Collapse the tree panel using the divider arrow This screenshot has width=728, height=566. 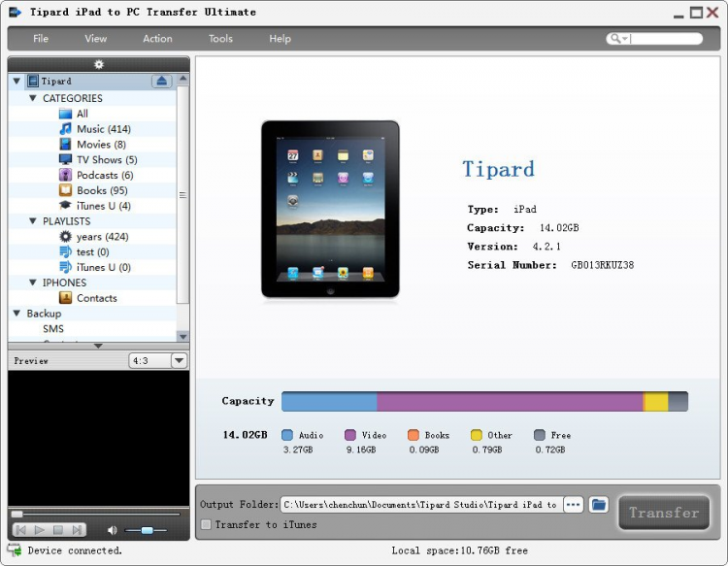point(98,346)
